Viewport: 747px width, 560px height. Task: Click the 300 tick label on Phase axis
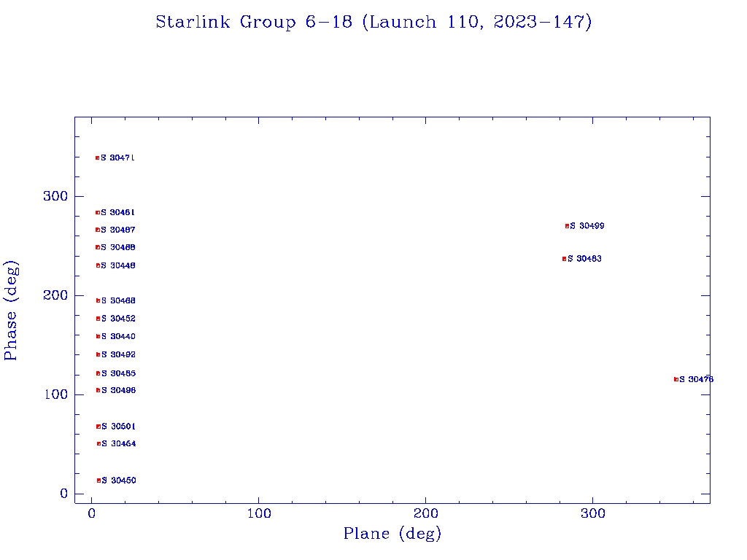55,196
